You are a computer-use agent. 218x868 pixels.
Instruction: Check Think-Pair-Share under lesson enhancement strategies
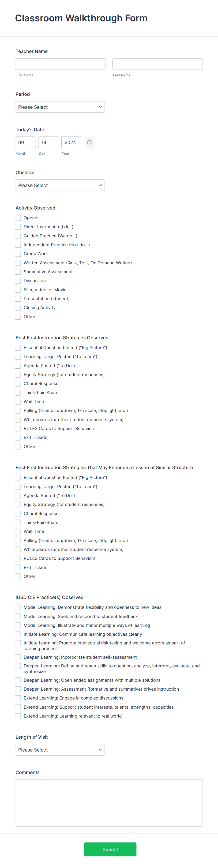click(18, 522)
